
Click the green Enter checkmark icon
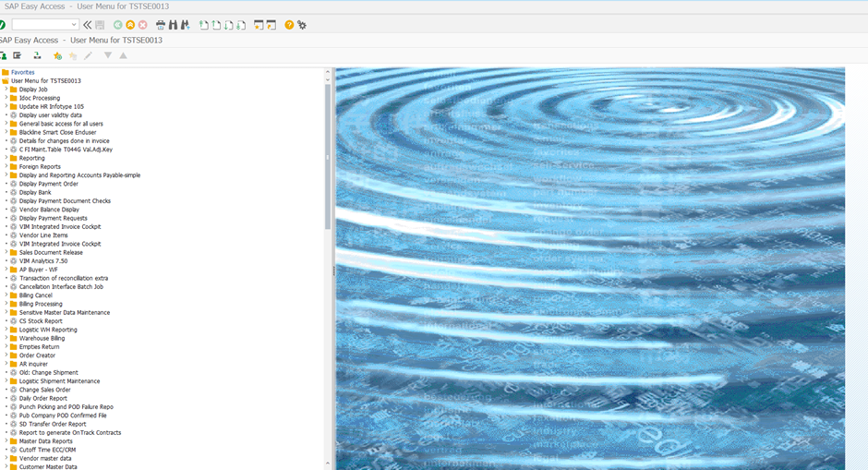(3, 25)
